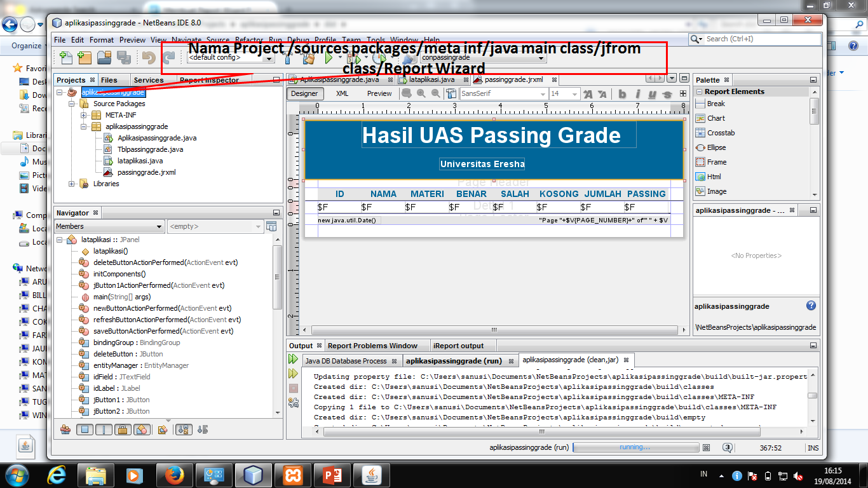Click the running progress bar in status bar
The width and height of the screenshot is (868, 488).
pos(635,447)
